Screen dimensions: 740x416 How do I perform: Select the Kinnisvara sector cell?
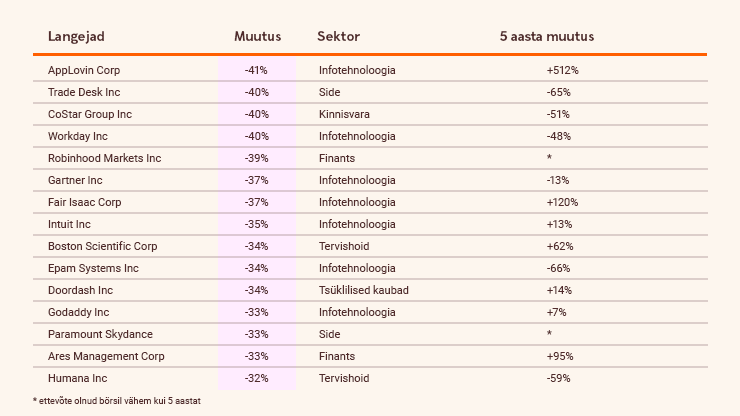tap(345, 114)
